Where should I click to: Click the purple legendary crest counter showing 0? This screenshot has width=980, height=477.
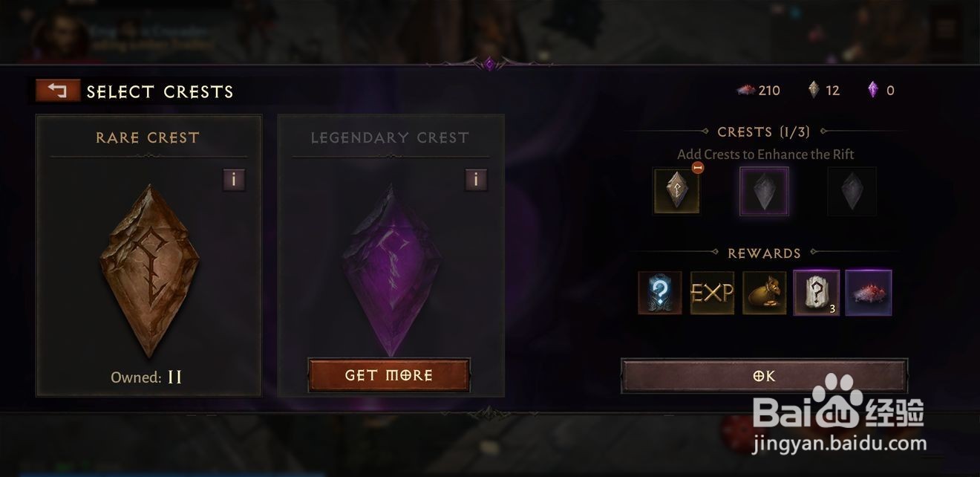point(881,91)
